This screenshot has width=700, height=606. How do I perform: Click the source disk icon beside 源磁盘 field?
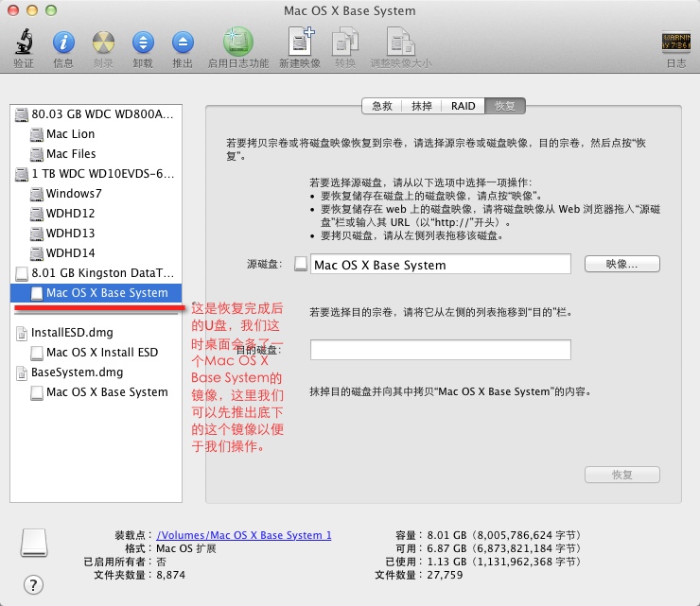tap(301, 264)
